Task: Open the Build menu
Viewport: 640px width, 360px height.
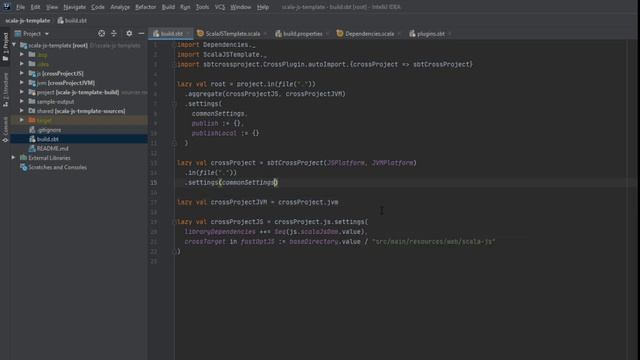Action: point(168,7)
